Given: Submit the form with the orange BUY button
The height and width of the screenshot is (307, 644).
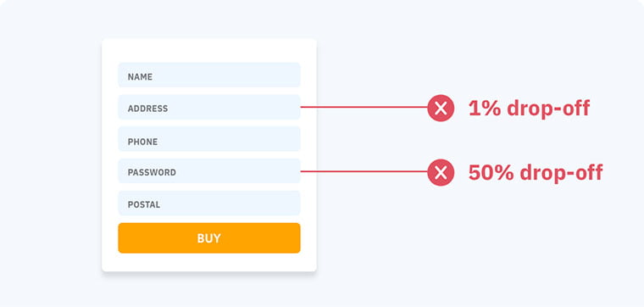Looking at the screenshot, I should (209, 238).
